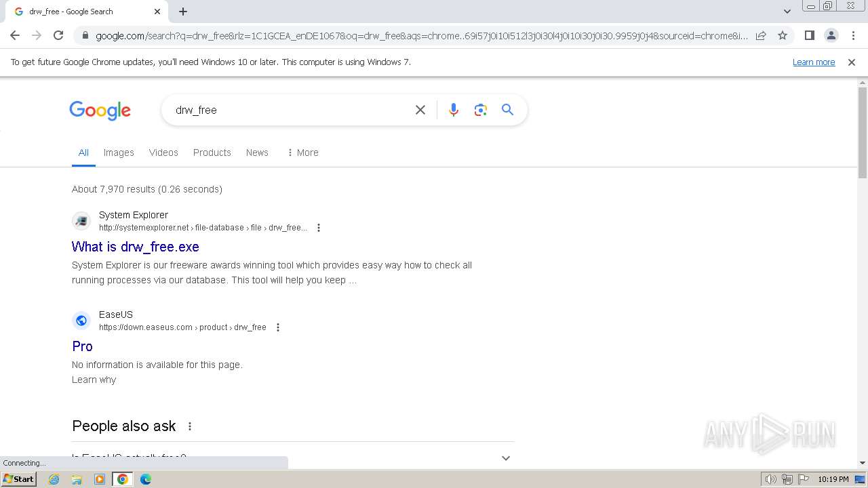
Task: Switch to Videos results tab
Action: [163, 152]
